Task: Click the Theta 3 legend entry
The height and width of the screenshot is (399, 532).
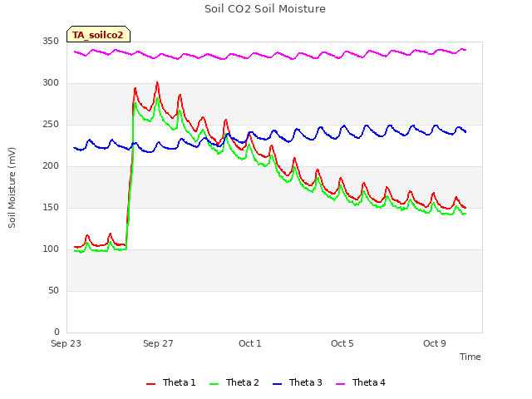Action: point(298,382)
